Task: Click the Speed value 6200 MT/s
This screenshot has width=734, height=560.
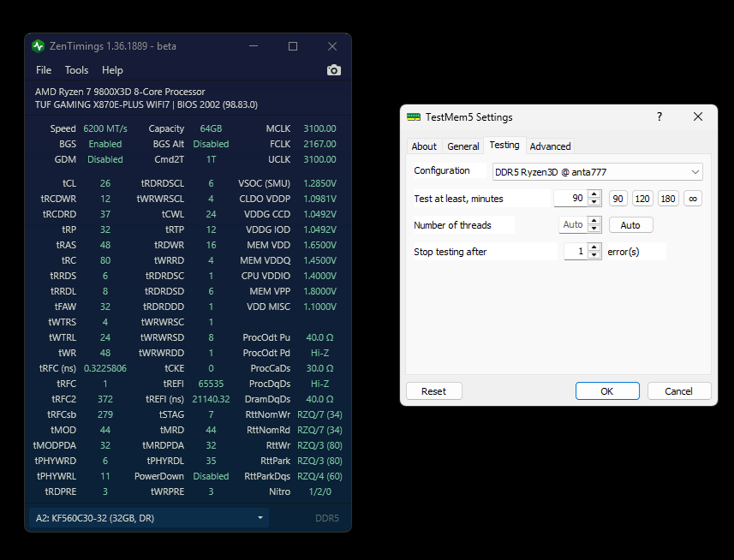Action: coord(105,128)
